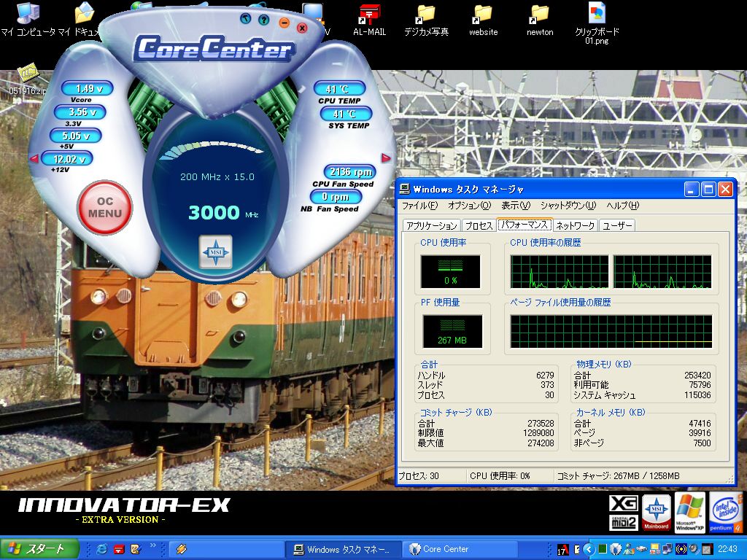The image size is (747, 560).
Task: Switch to the ユーザー tab
Action: [x=617, y=226]
